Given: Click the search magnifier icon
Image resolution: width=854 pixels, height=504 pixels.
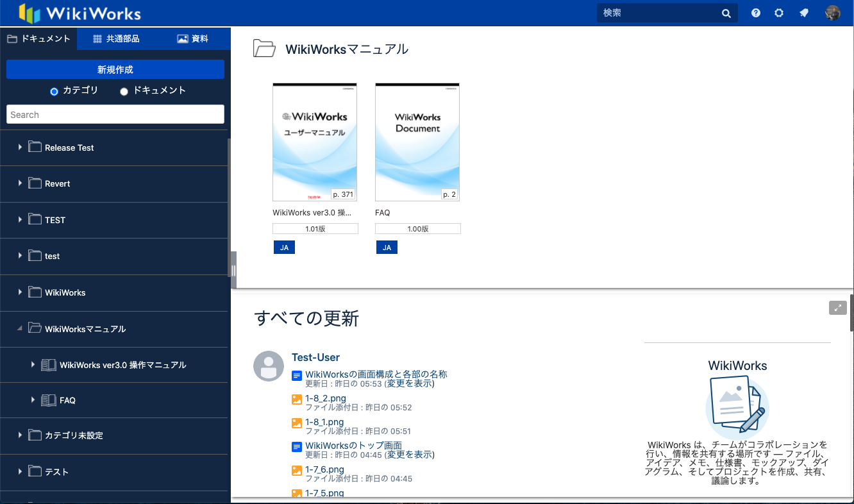Looking at the screenshot, I should pos(726,13).
